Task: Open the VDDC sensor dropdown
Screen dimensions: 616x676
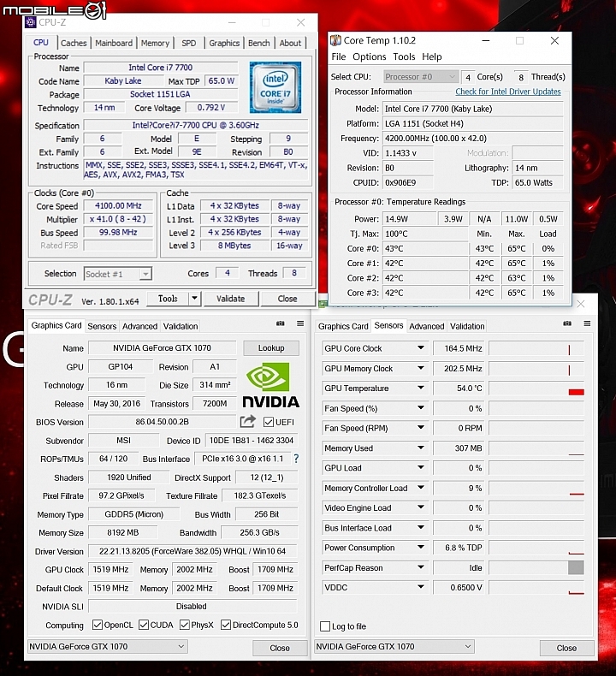Action: coord(421,587)
